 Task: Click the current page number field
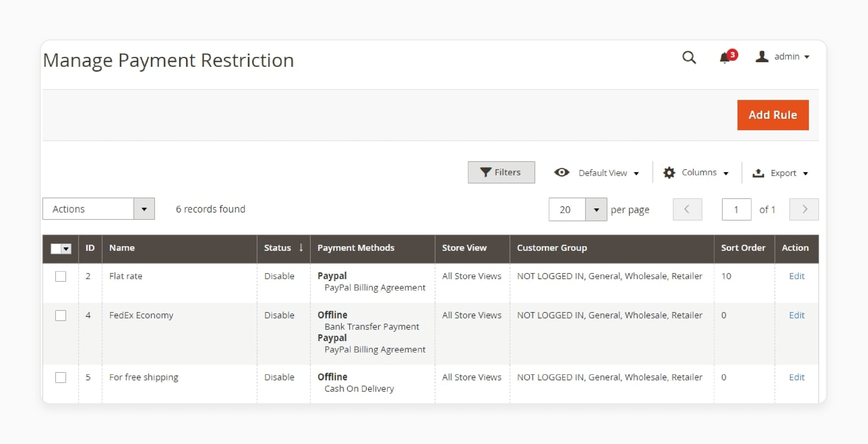(736, 209)
